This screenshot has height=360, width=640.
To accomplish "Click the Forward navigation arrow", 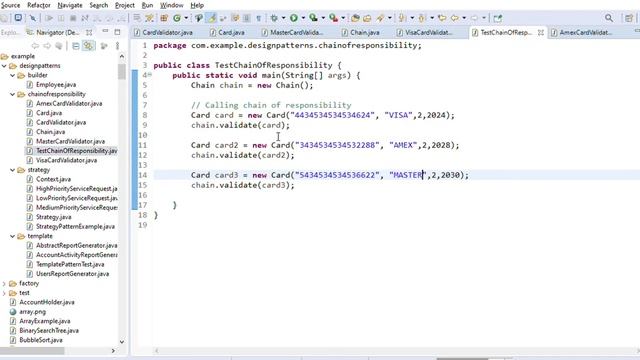I will coord(474,18).
